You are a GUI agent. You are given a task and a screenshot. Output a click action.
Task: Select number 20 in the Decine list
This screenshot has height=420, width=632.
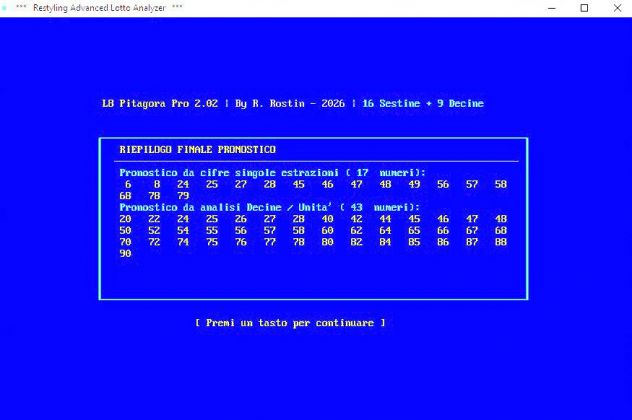click(125, 219)
